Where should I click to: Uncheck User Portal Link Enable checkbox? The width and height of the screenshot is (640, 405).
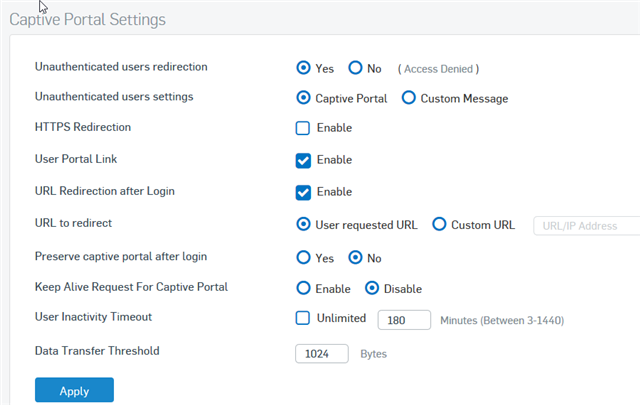click(303, 160)
